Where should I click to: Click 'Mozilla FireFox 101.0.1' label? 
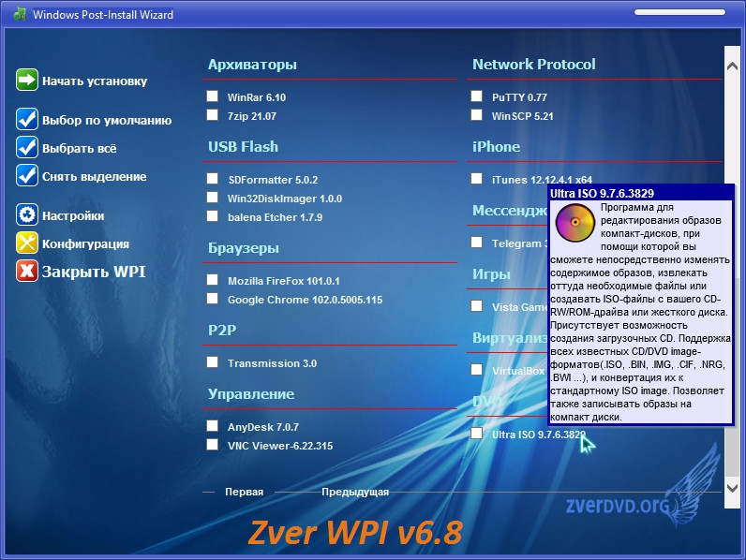coord(284,281)
